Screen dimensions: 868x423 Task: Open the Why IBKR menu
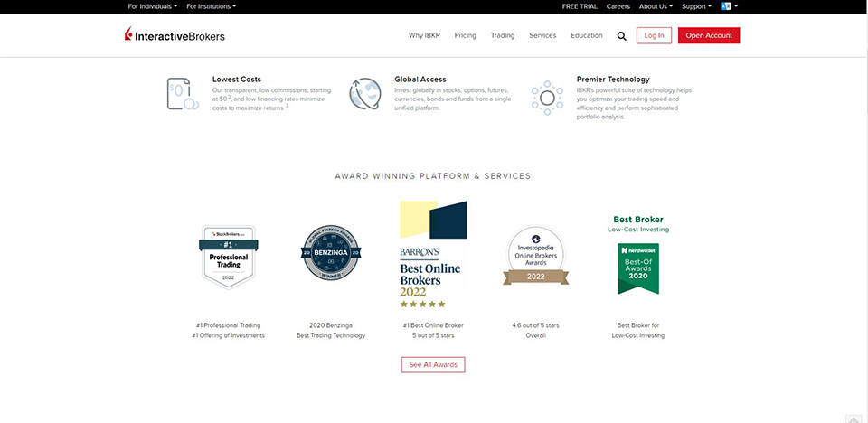coord(425,35)
